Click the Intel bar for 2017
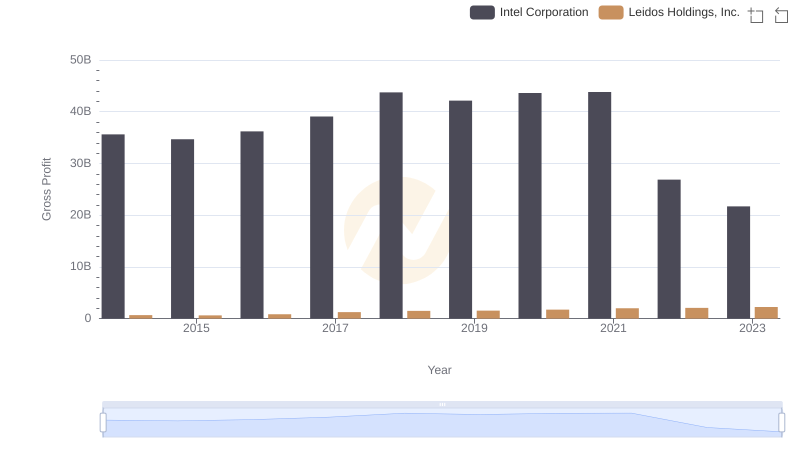Viewport: 800px width, 461px height. pyautogui.click(x=321, y=218)
